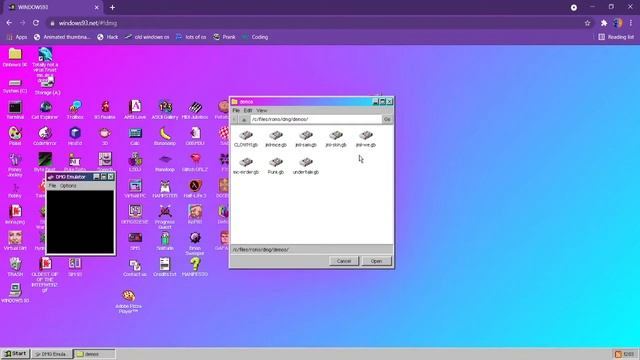This screenshot has height=360, width=640.
Task: Open the Trollbox desktop icon
Action: click(x=75, y=110)
